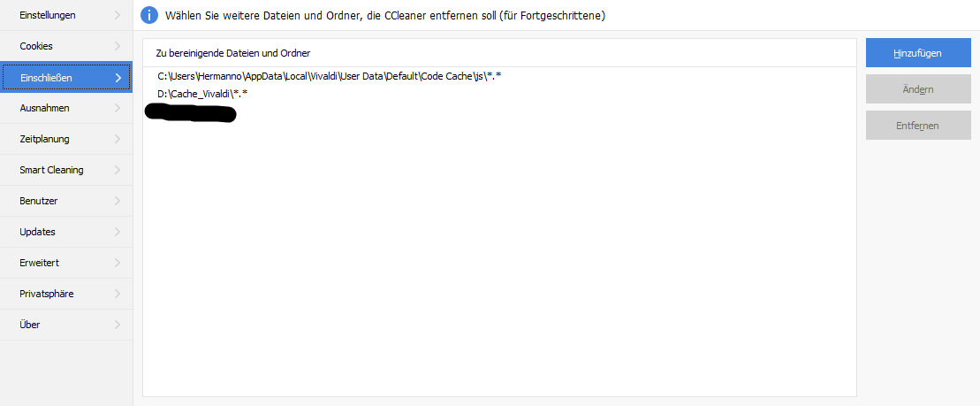Click the blue info icon
The image size is (980, 406).
point(149,15)
